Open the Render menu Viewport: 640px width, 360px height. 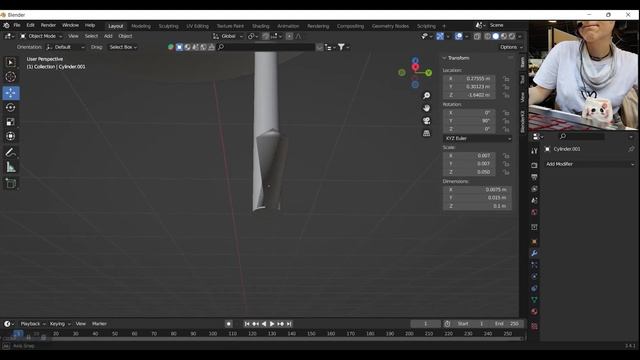(48, 25)
